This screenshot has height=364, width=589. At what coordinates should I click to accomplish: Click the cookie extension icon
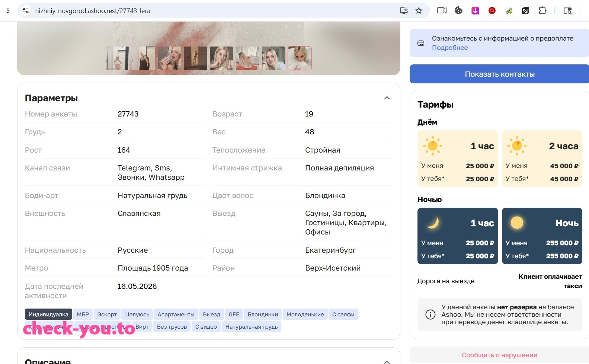(458, 10)
